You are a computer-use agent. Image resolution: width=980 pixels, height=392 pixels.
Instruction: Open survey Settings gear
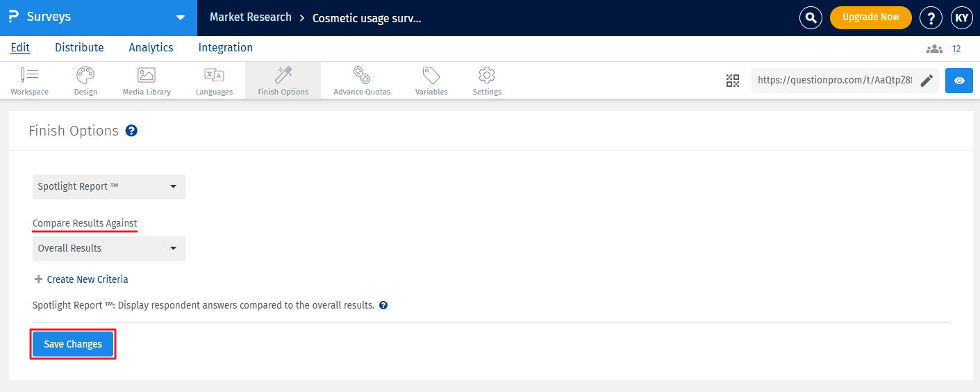tap(487, 81)
